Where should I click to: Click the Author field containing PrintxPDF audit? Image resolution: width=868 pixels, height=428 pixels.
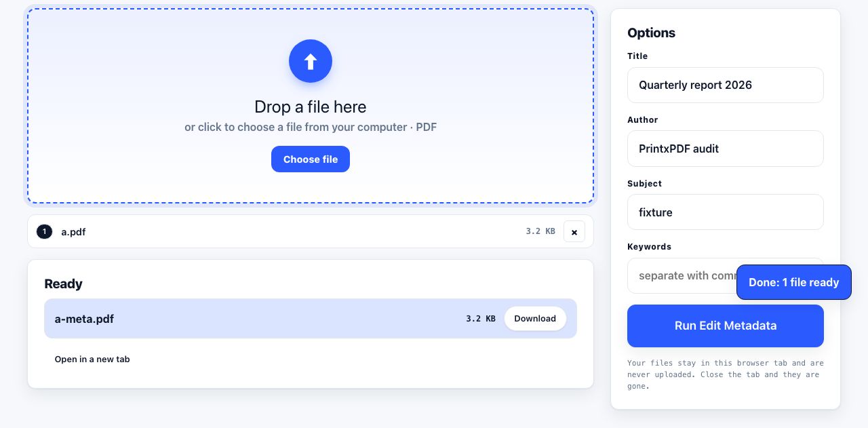(726, 149)
